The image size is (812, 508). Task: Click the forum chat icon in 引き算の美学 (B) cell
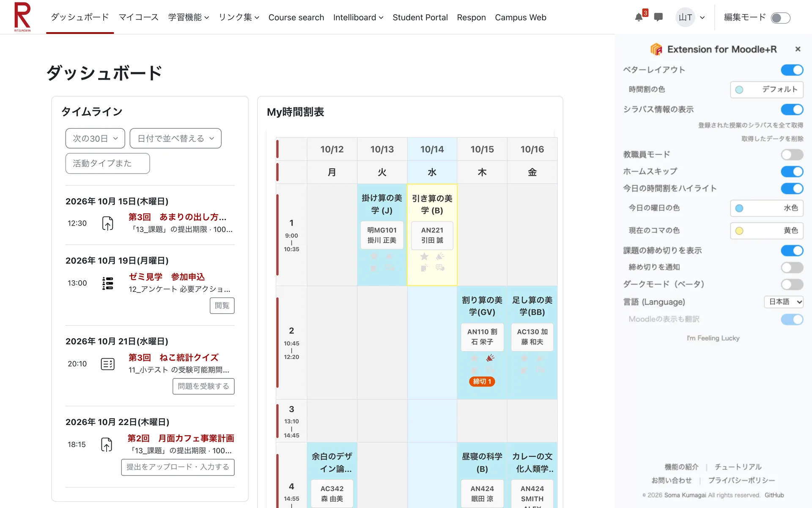(x=440, y=268)
